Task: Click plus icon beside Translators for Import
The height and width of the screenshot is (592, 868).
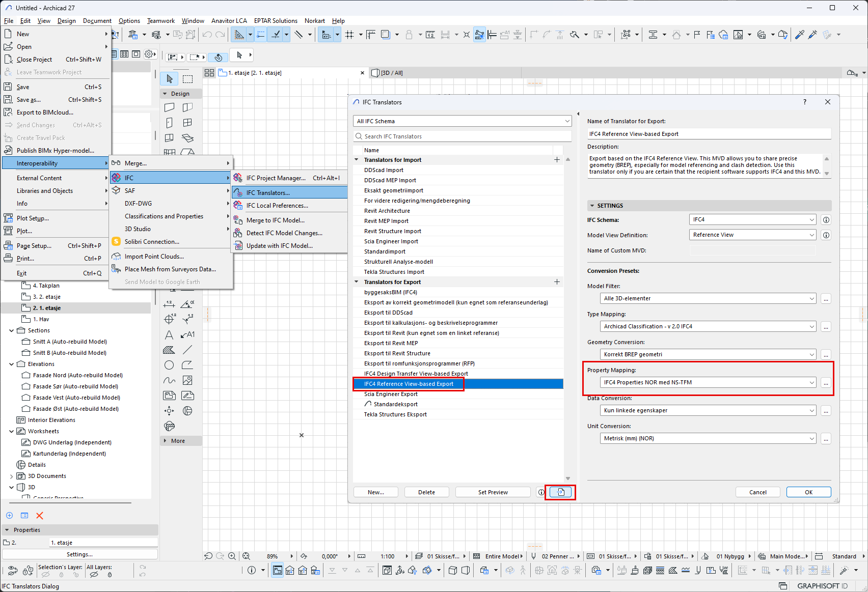Action: (557, 160)
